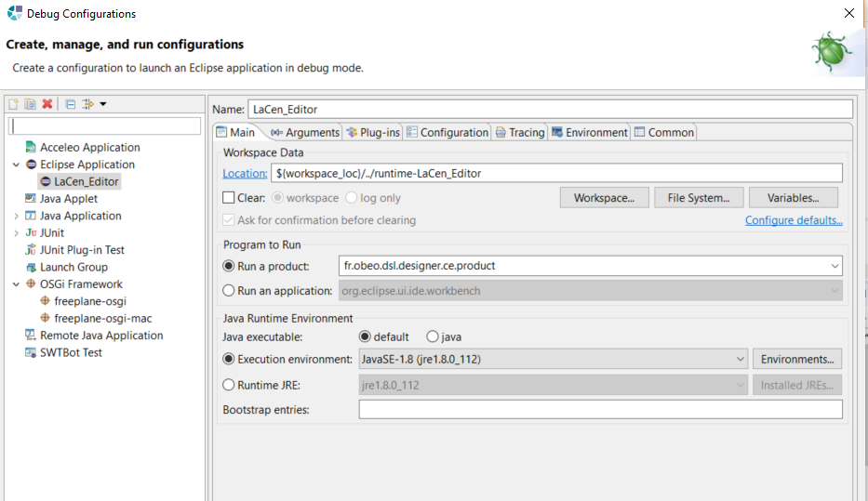Select the Runtime JRE radio button
Image resolution: width=868 pixels, height=501 pixels.
point(229,385)
